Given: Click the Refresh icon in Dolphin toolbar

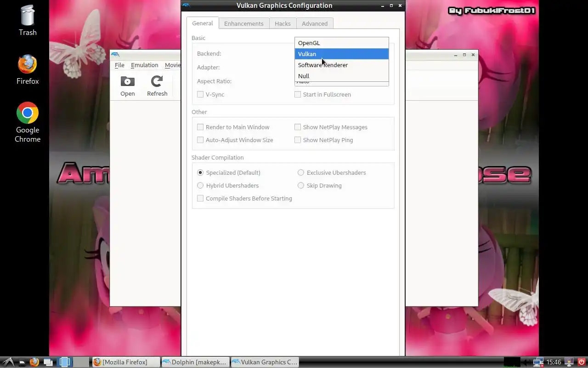Looking at the screenshot, I should point(157,86).
